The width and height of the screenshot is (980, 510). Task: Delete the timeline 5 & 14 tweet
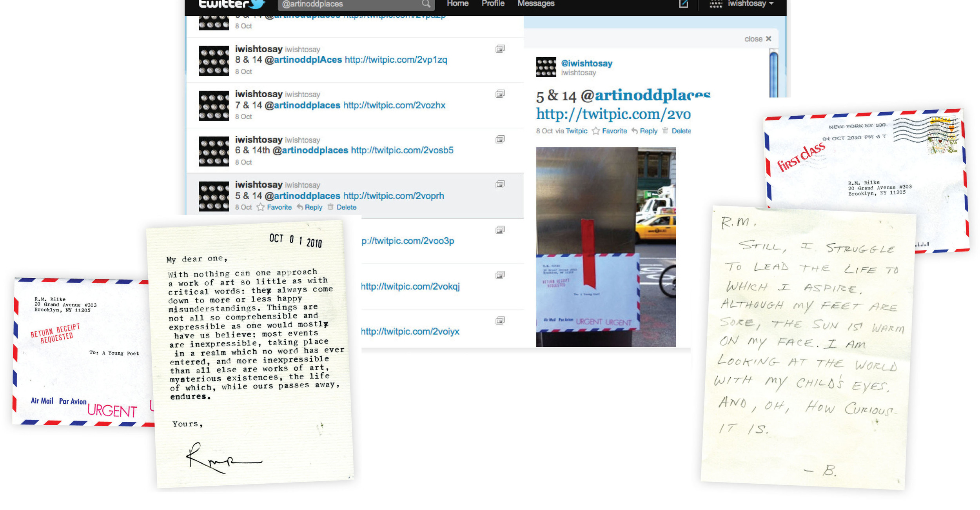(346, 208)
